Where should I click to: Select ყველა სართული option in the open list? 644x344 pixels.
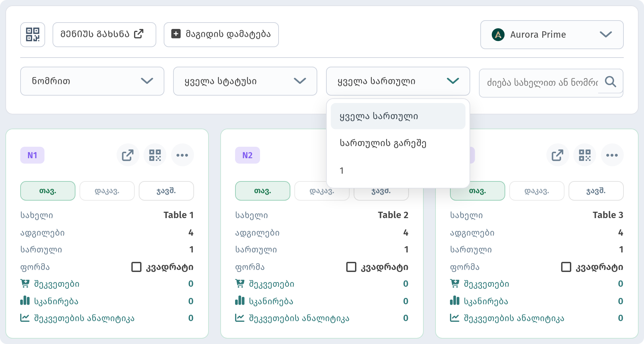tap(398, 116)
